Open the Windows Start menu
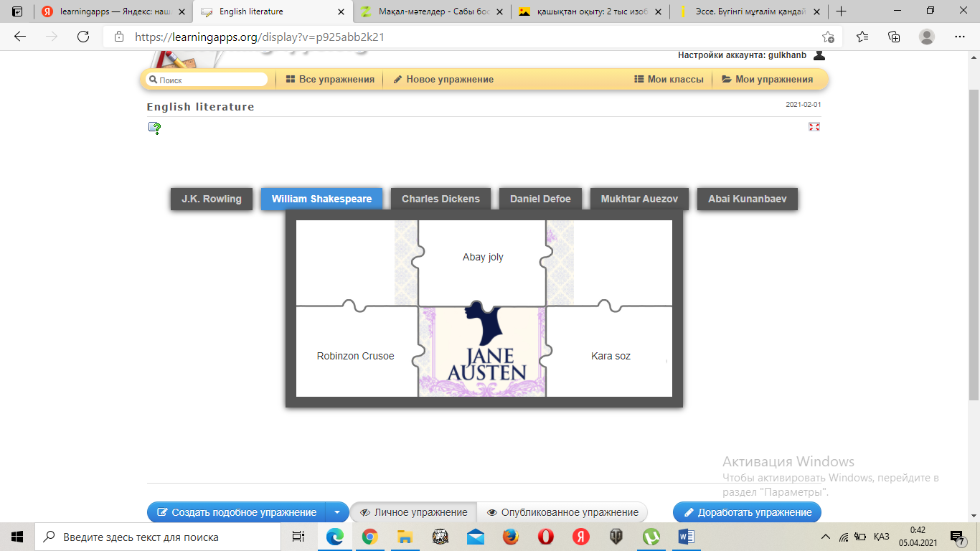 click(x=17, y=537)
